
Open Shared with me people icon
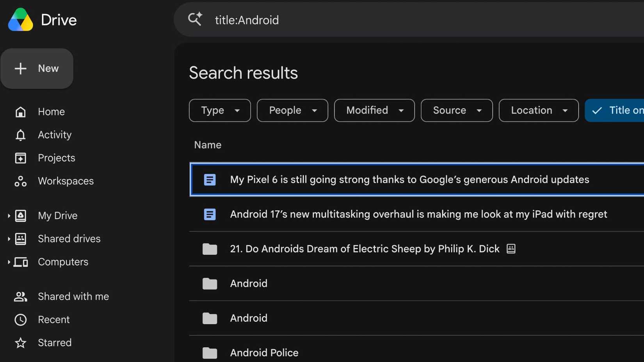click(20, 296)
